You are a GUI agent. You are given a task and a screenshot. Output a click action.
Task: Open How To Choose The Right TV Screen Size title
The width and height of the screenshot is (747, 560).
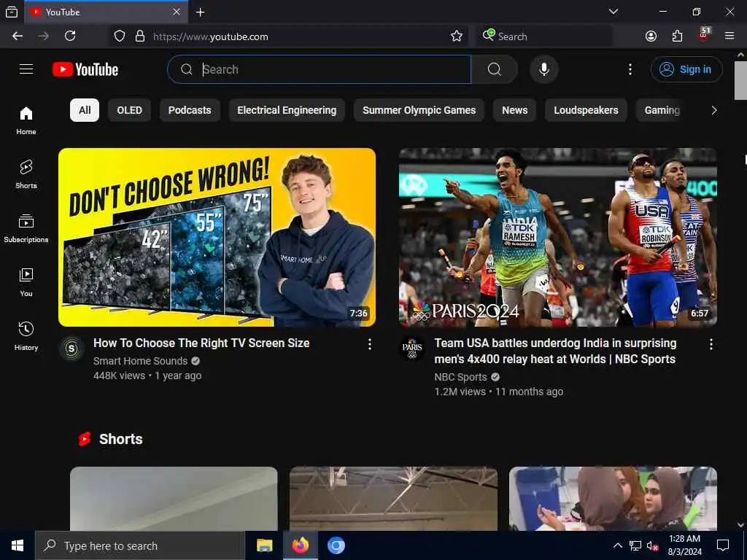click(201, 343)
